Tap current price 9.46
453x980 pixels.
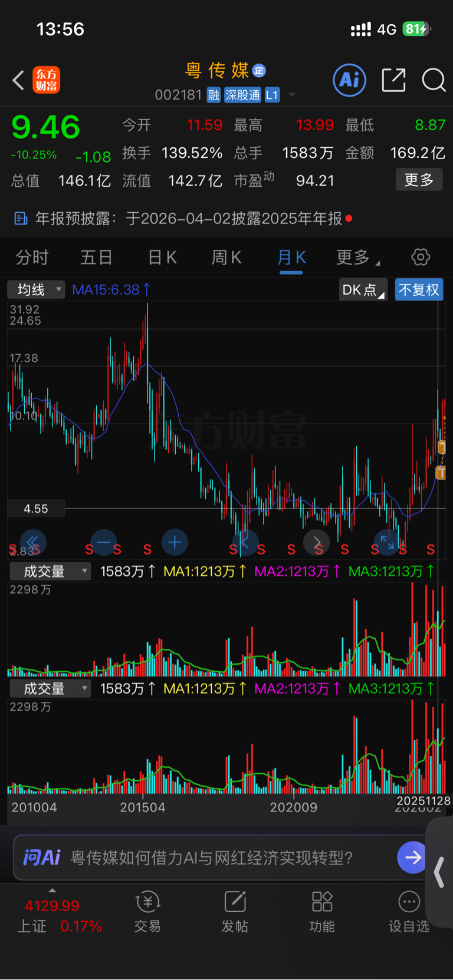(46, 127)
